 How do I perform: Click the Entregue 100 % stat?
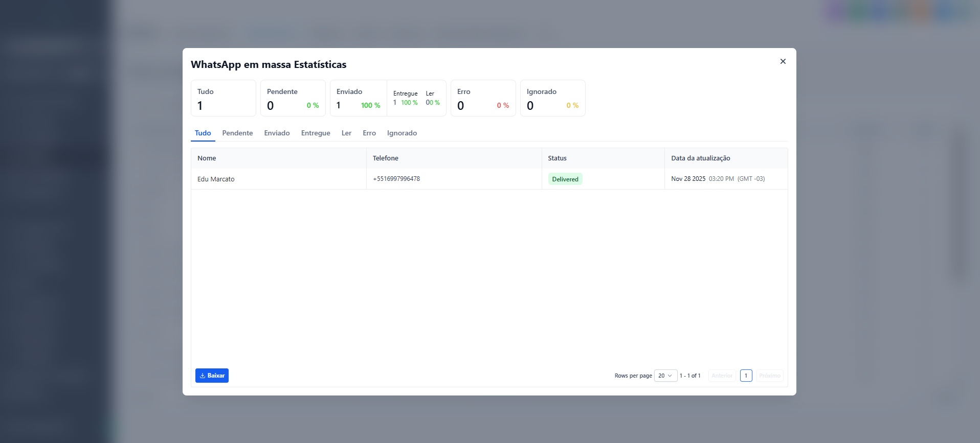click(406, 98)
